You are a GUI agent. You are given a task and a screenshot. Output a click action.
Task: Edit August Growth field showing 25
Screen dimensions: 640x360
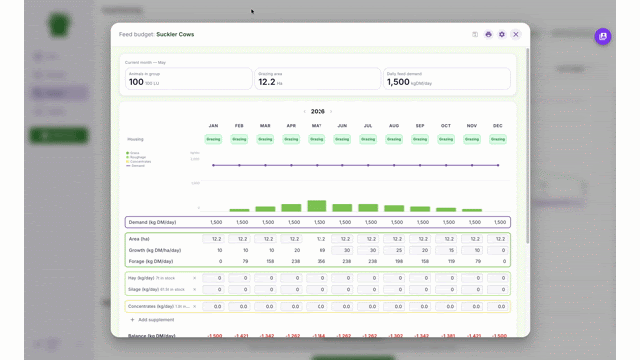click(394, 250)
